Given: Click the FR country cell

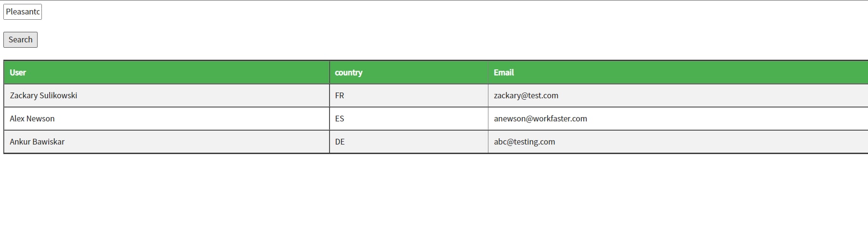Looking at the screenshot, I should click(x=409, y=95).
